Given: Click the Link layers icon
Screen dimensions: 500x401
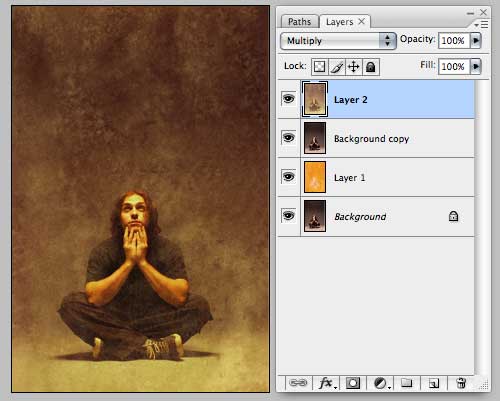Looking at the screenshot, I should (x=298, y=383).
